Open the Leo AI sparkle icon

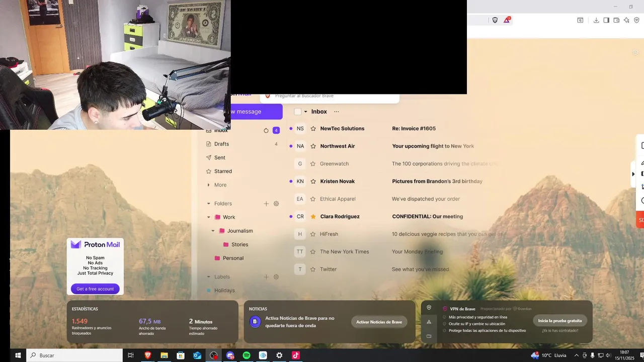coord(626,20)
